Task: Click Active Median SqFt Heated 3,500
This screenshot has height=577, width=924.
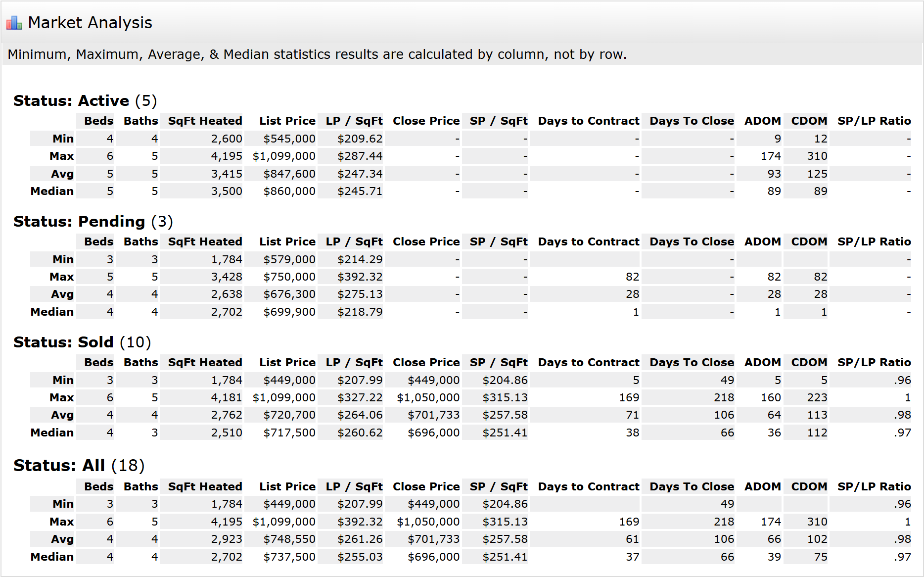Action: click(227, 191)
